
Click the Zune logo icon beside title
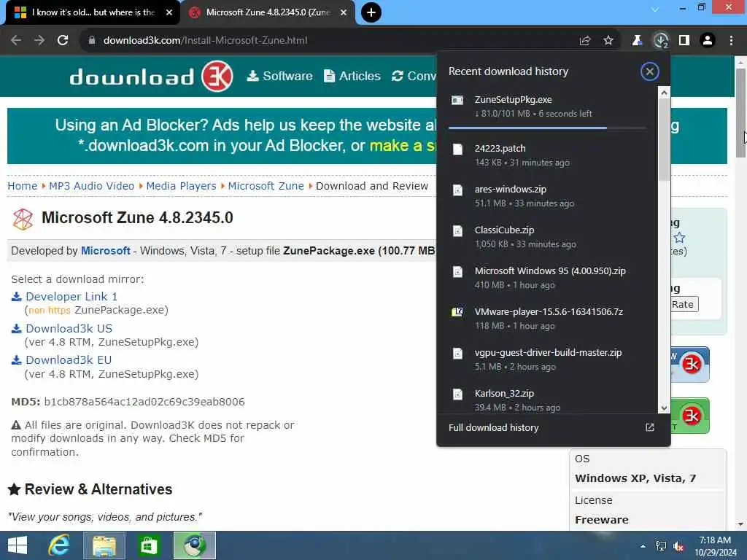(x=23, y=219)
